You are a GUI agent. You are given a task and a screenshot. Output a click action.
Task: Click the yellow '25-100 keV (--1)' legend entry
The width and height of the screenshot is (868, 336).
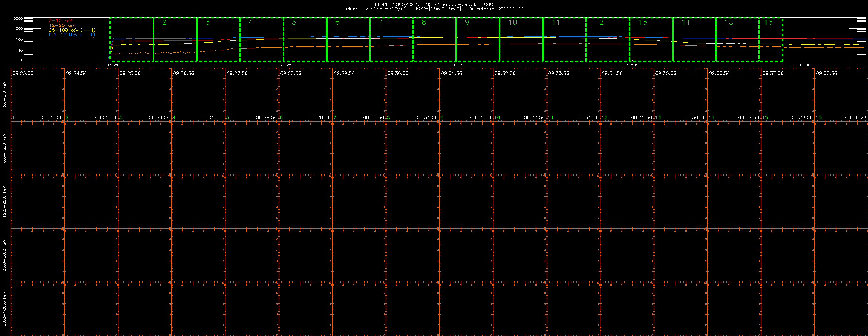click(x=72, y=30)
